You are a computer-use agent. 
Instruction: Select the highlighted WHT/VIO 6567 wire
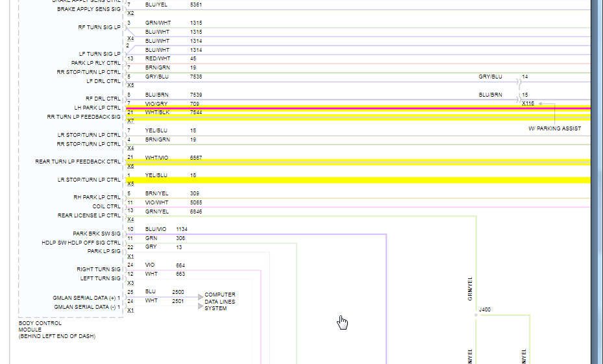[x=358, y=162]
